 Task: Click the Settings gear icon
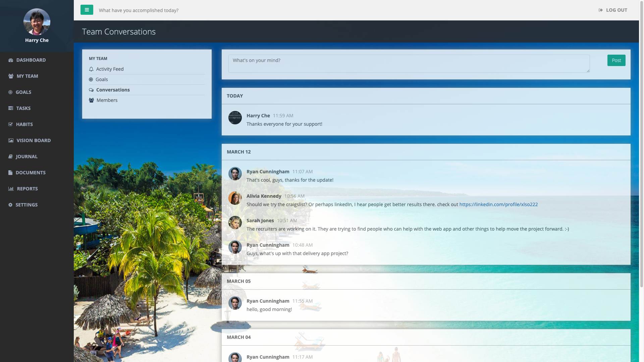[10, 205]
